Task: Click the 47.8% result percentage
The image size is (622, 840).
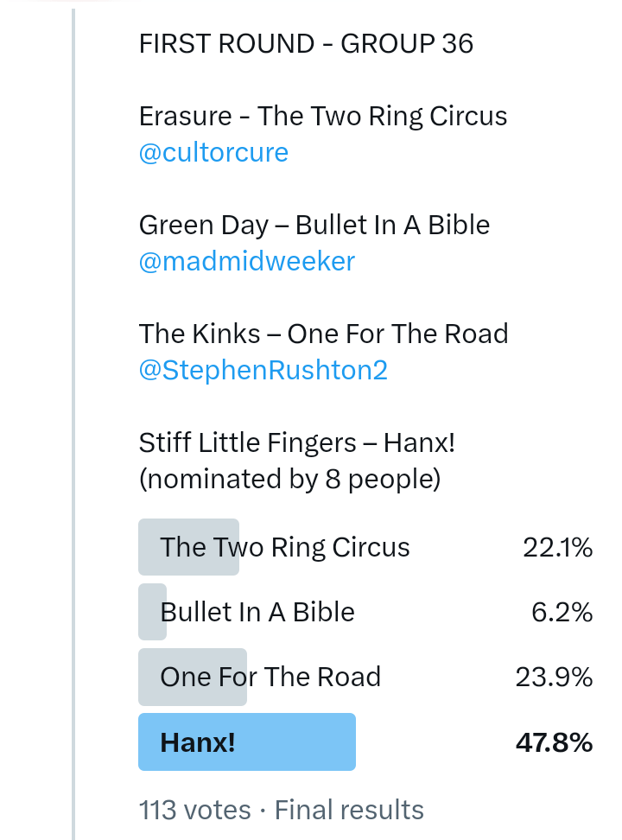Action: tap(554, 742)
